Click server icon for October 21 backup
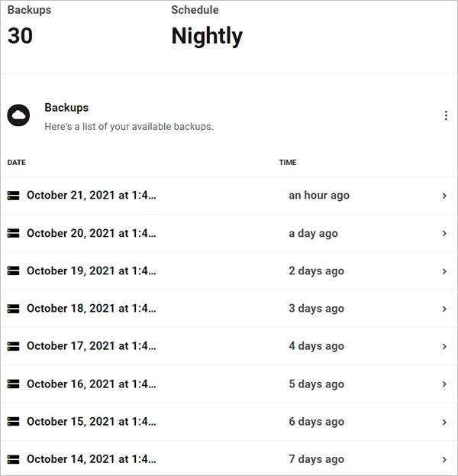This screenshot has width=458, height=476. [x=13, y=196]
